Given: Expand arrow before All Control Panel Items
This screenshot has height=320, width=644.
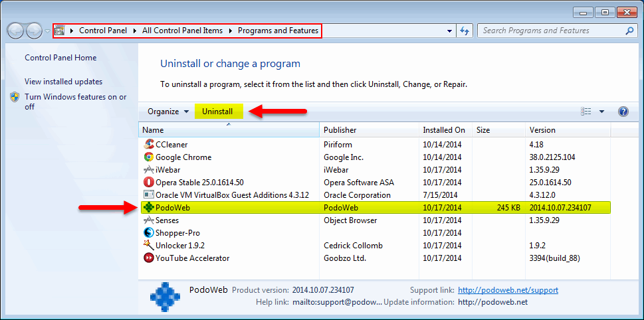Looking at the screenshot, I should (135, 31).
